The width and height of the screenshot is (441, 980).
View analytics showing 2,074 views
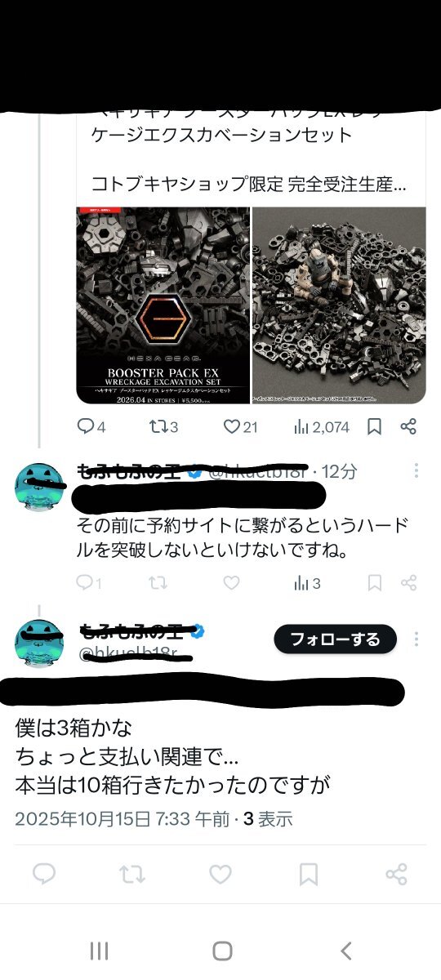click(x=321, y=426)
